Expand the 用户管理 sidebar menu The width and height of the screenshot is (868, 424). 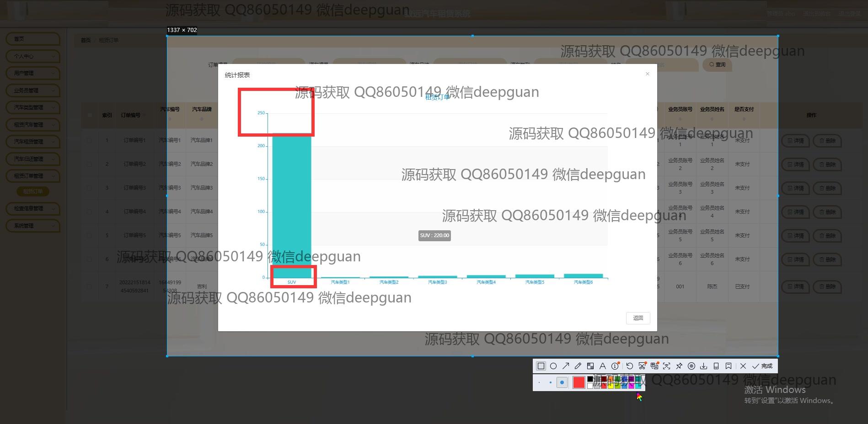click(x=33, y=73)
